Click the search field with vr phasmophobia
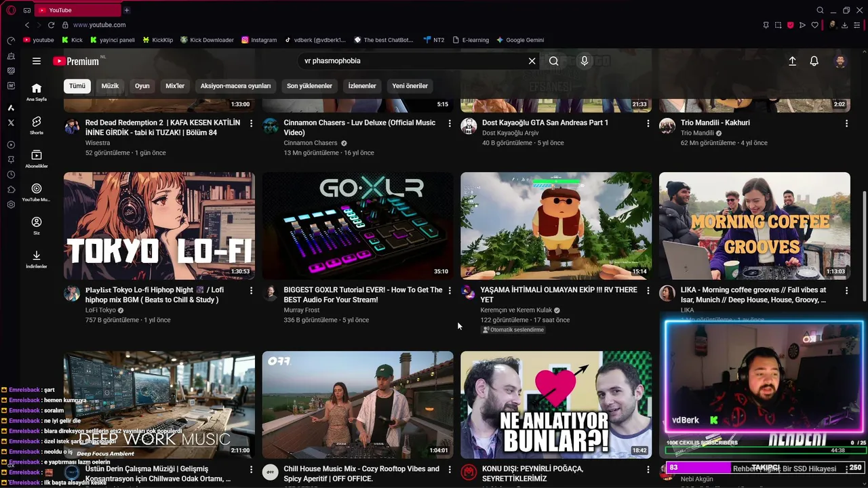 (x=414, y=61)
